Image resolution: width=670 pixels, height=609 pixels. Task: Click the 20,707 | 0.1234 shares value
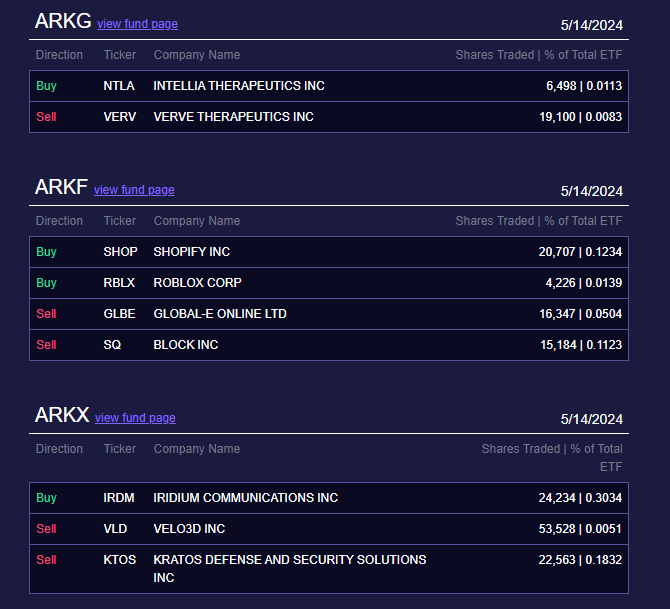coord(580,252)
